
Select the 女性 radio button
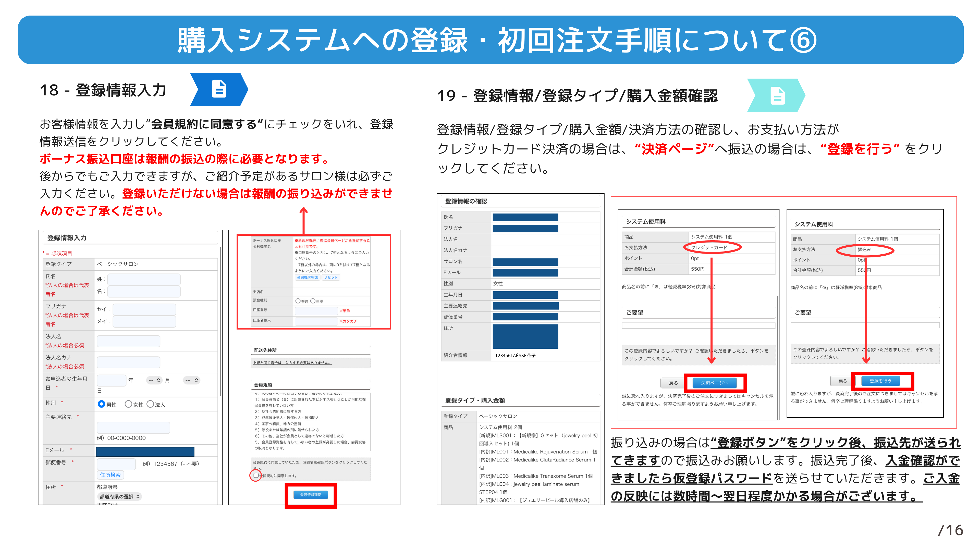coord(129,404)
